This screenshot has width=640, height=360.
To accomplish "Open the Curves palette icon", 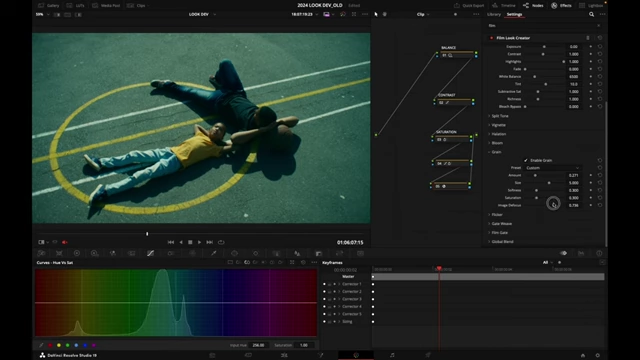I will coord(151,253).
